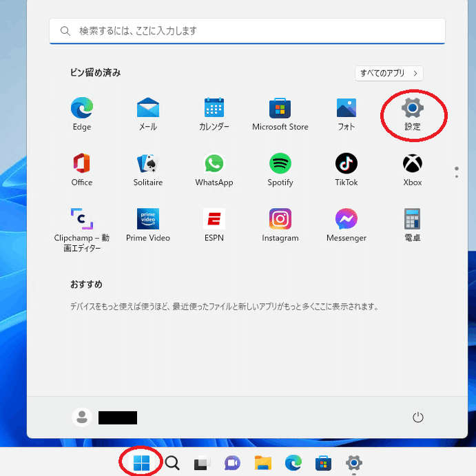
Task: Open the user account avatar menu
Action: click(82, 417)
